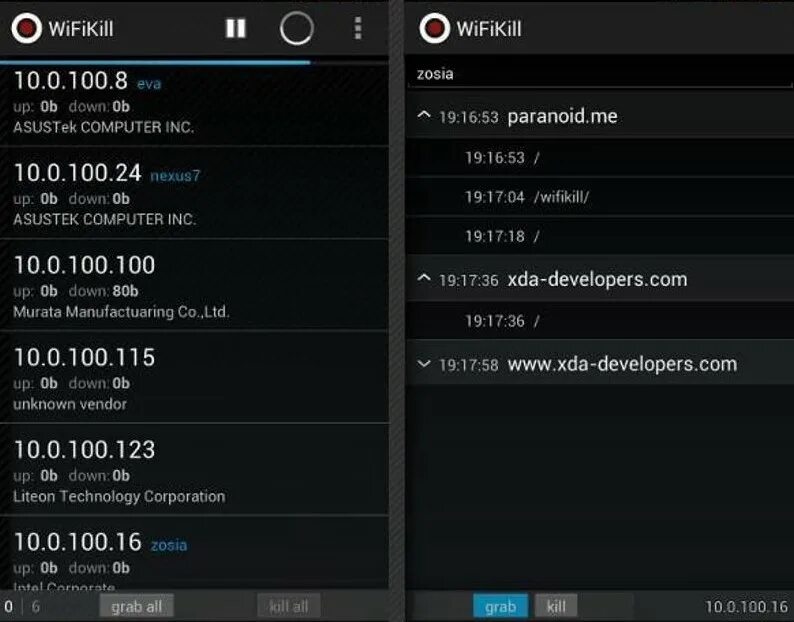Toggle the grab button for zosia

(x=500, y=606)
